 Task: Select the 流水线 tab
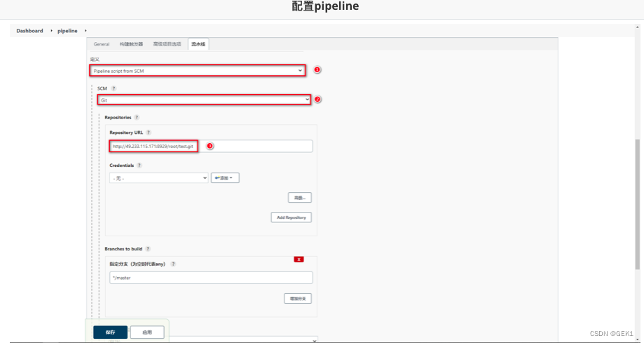pos(198,44)
